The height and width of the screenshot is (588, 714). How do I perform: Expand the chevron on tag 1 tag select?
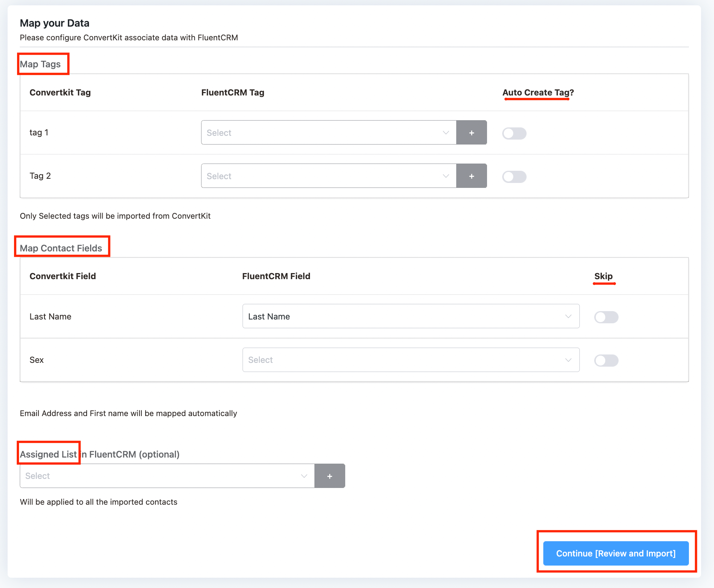pyautogui.click(x=445, y=133)
